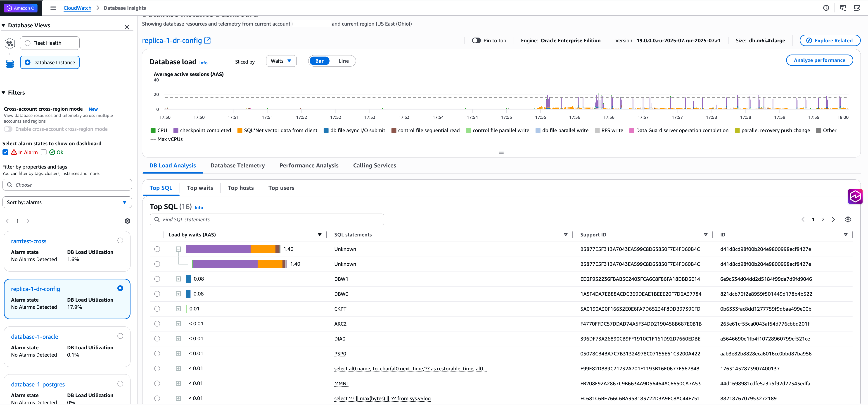Click the Analyze performance button
This screenshot has height=405, width=868.
tap(819, 60)
